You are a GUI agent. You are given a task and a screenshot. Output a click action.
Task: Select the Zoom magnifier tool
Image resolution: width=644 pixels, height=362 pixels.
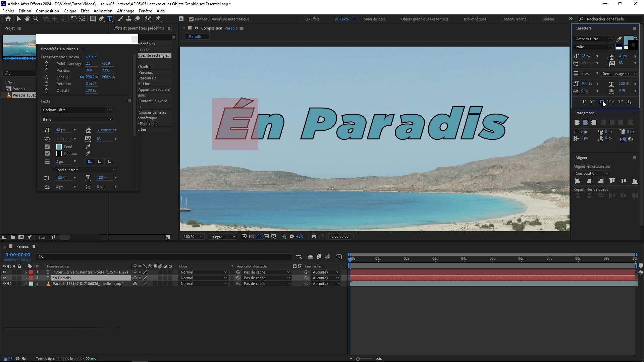point(36,19)
